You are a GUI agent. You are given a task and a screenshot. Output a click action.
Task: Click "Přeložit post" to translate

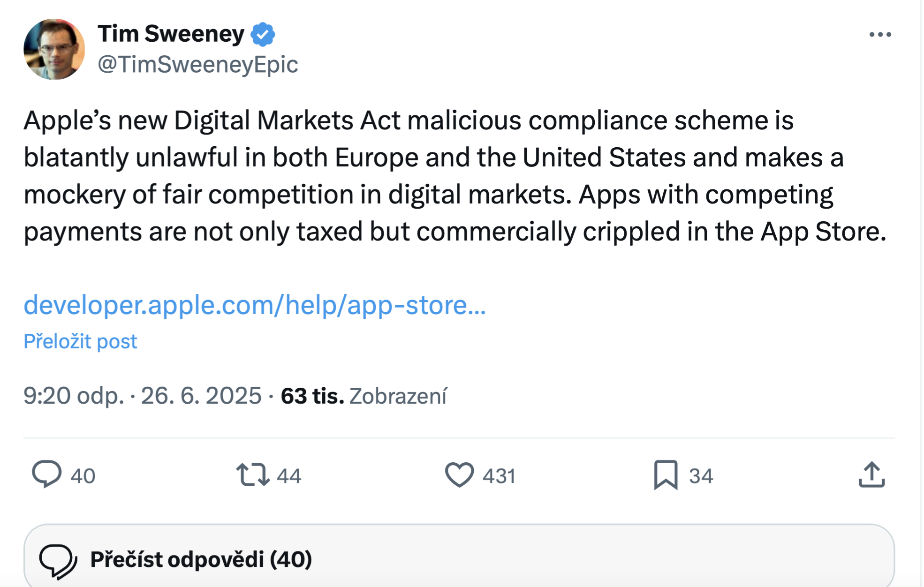80,341
